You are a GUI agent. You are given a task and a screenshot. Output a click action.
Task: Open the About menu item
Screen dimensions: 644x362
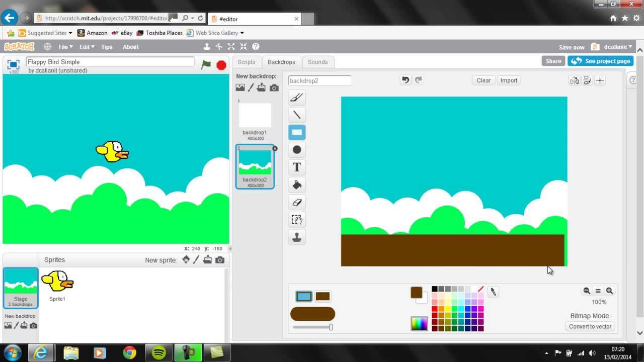pos(130,47)
